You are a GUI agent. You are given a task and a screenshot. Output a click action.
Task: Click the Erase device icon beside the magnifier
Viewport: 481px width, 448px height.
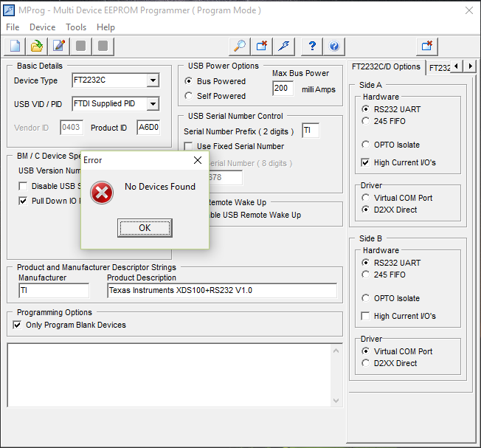[x=262, y=46]
